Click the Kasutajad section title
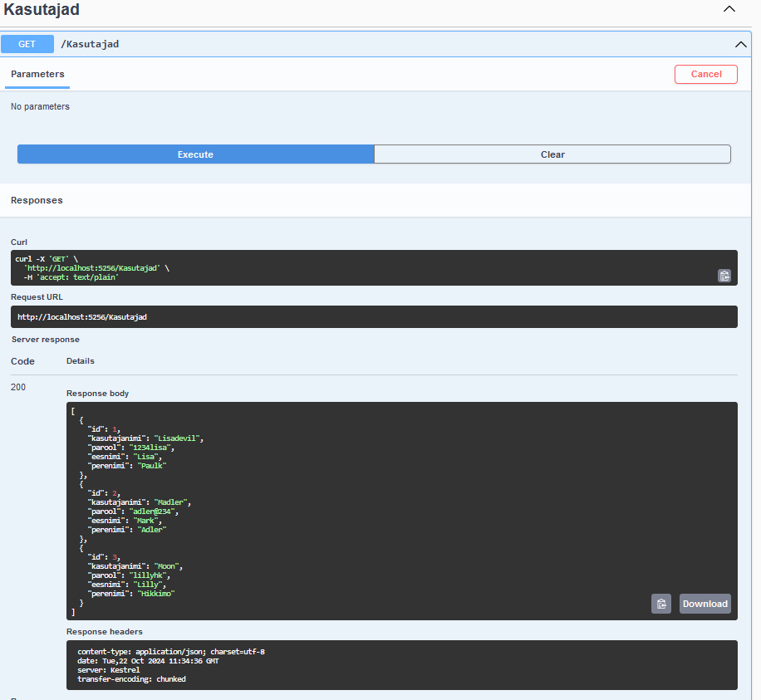This screenshot has width=761, height=700. point(42,9)
